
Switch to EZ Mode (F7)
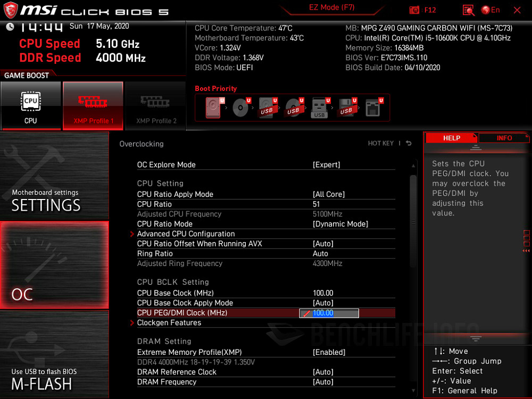pyautogui.click(x=332, y=7)
